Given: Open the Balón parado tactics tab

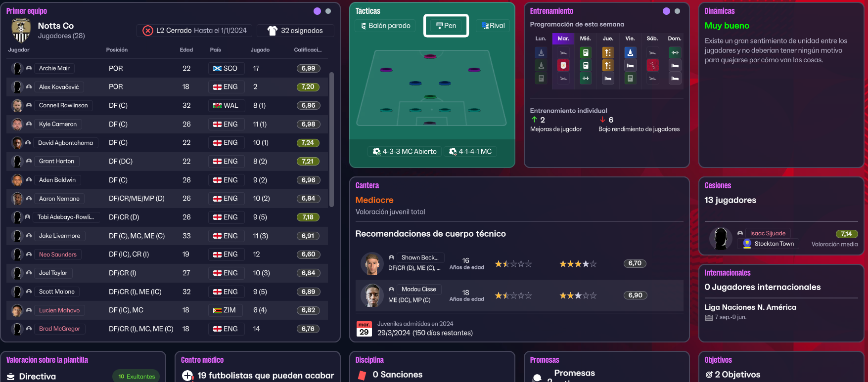Looking at the screenshot, I should 384,26.
